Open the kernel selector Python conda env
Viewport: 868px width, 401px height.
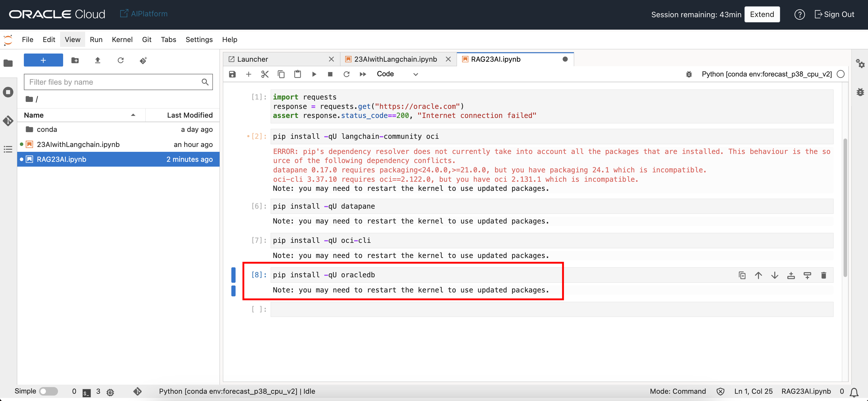coord(766,74)
